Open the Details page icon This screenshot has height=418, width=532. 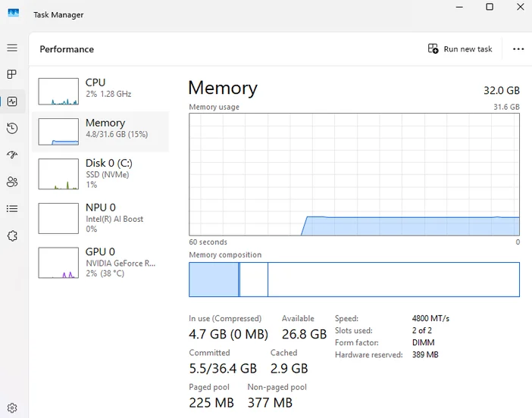pos(12,208)
